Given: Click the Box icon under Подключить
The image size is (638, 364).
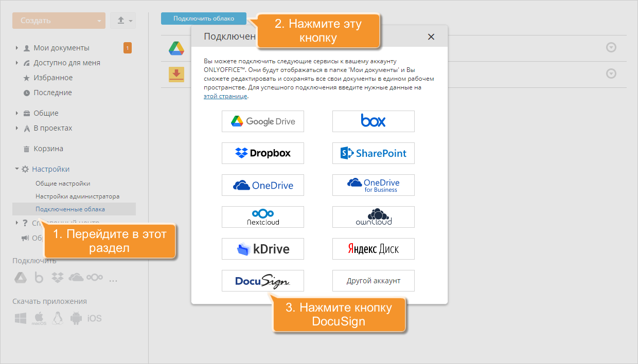Looking at the screenshot, I should pyautogui.click(x=39, y=278).
